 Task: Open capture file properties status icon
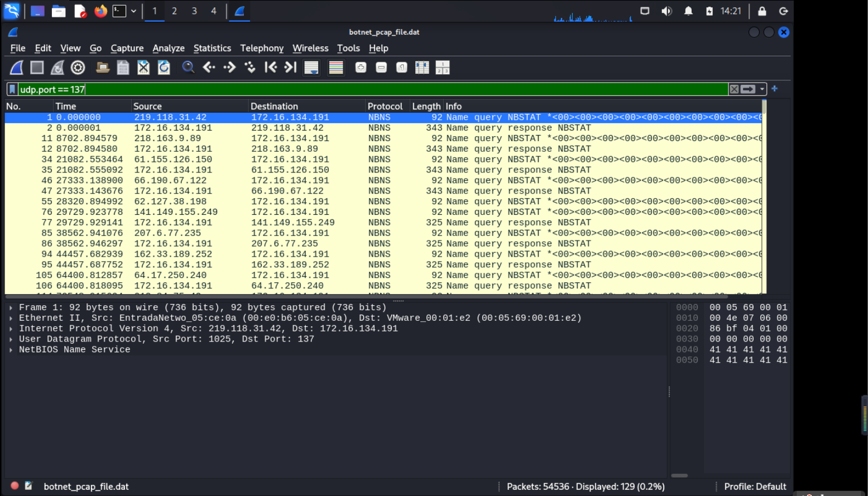tap(28, 486)
